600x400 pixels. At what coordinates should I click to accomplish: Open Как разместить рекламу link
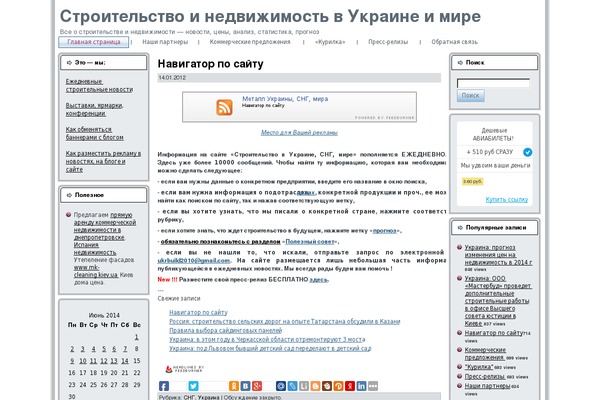click(x=103, y=161)
